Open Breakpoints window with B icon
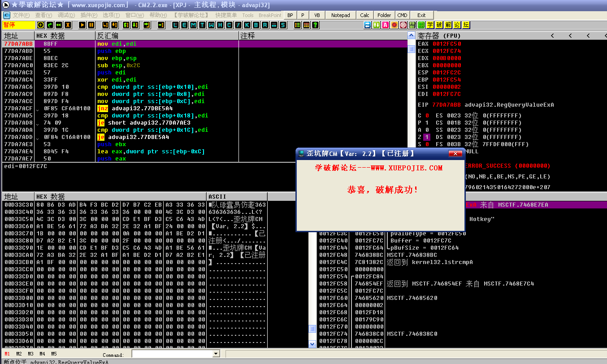Image resolution: width=607 pixels, height=364 pixels. coord(256,25)
